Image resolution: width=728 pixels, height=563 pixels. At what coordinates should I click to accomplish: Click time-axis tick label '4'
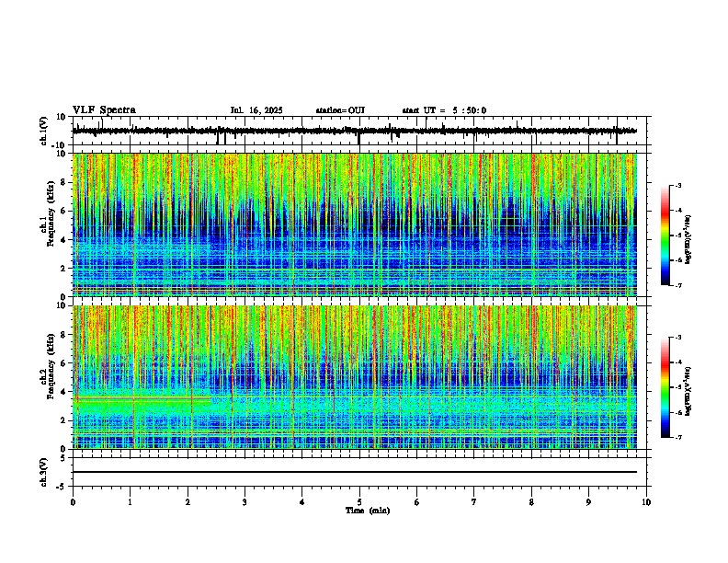click(x=302, y=502)
